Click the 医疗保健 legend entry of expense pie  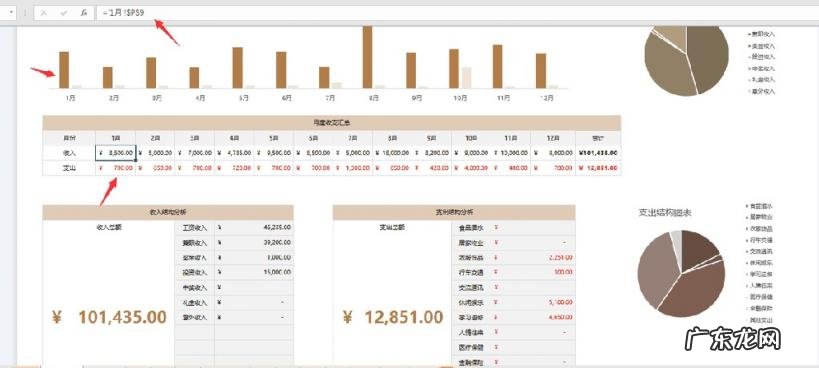point(759,296)
